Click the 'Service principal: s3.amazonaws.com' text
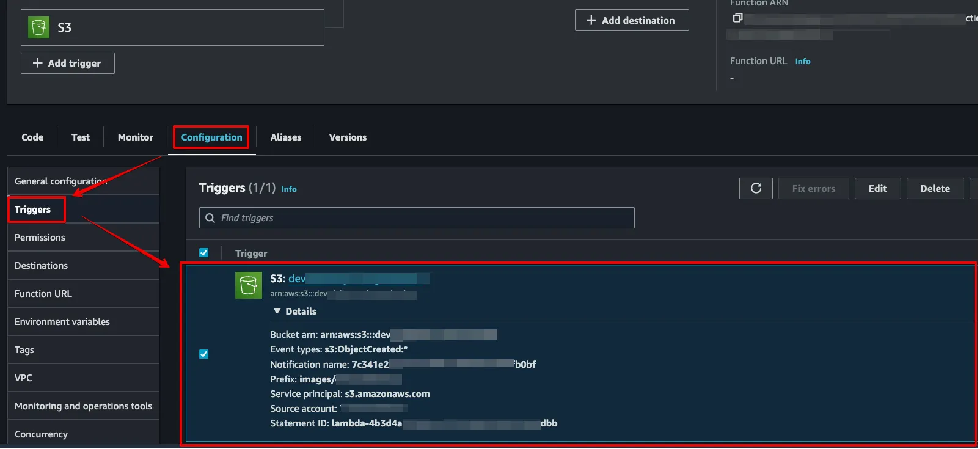 [x=350, y=394]
